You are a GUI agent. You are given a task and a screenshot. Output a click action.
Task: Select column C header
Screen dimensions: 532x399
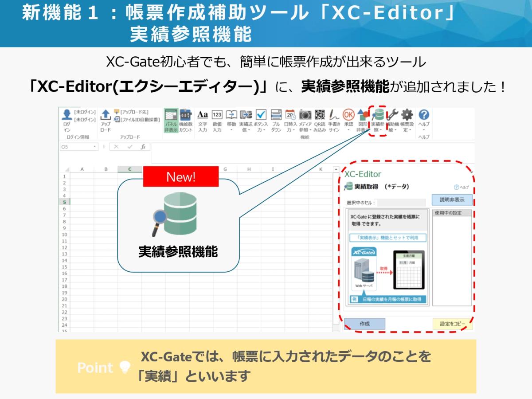pos(130,169)
